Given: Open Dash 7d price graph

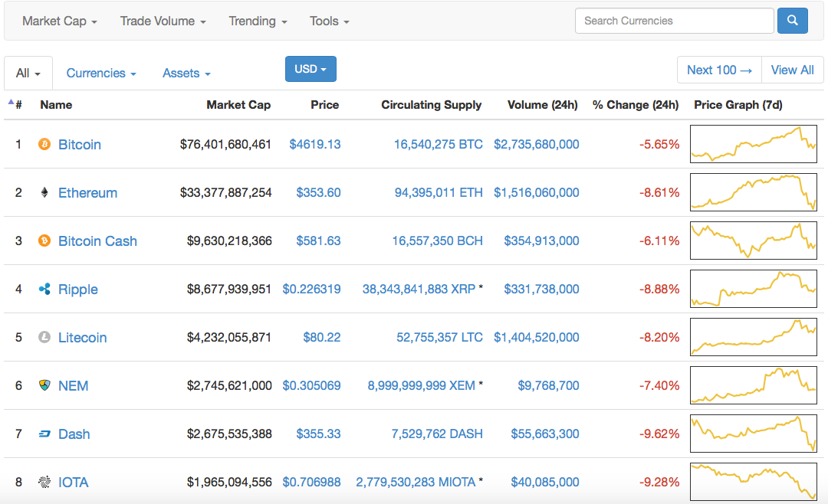Looking at the screenshot, I should (x=754, y=434).
